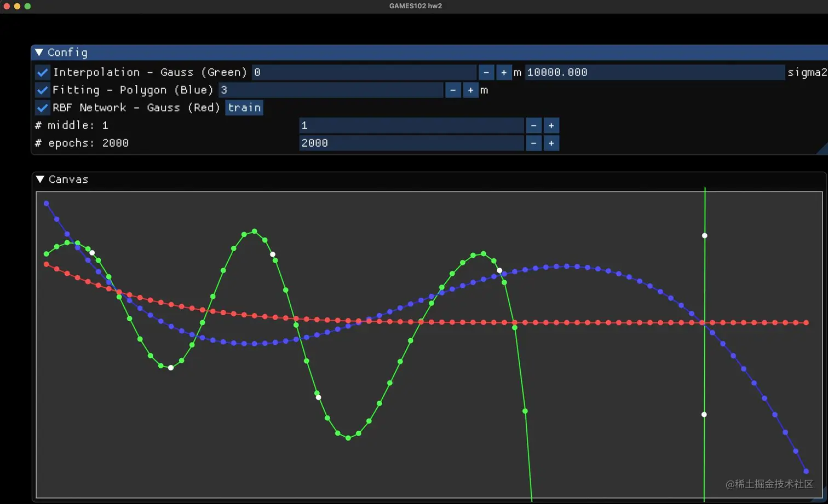Click the middle count field showing 1
828x504 pixels.
(x=411, y=125)
